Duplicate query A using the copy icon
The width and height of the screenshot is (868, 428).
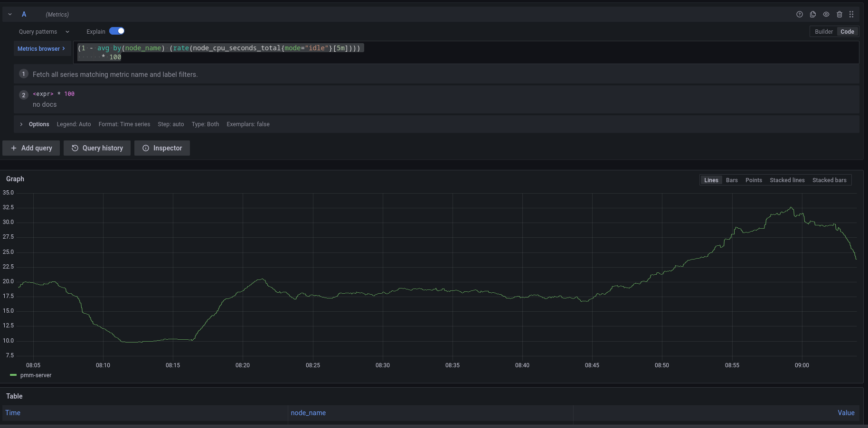pyautogui.click(x=813, y=14)
